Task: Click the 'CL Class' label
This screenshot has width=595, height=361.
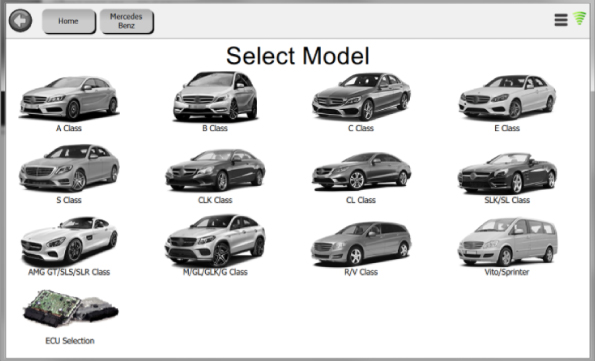Action: [x=361, y=200]
